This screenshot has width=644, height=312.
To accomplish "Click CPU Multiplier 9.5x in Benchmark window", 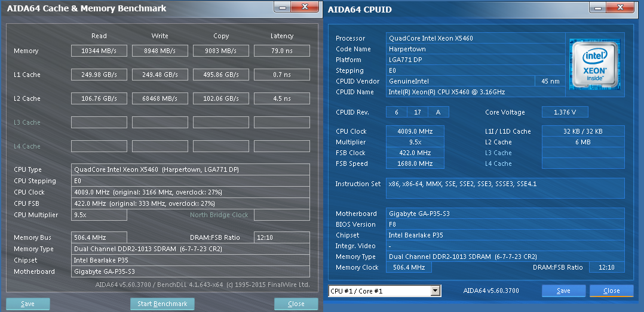I will 99,215.
